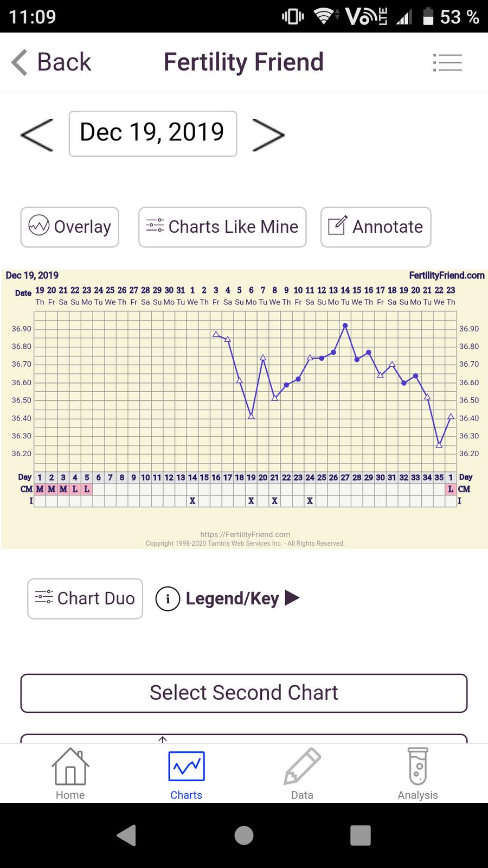Tap the FertilityFriend.com link in chart
Screen dimensions: 488x868
446,276
